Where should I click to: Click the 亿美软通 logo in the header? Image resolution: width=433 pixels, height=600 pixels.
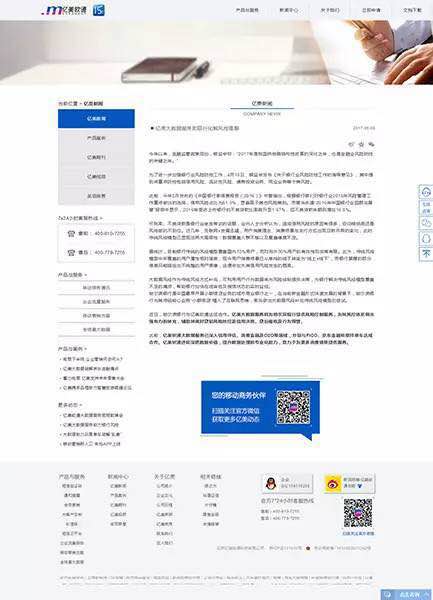(64, 10)
